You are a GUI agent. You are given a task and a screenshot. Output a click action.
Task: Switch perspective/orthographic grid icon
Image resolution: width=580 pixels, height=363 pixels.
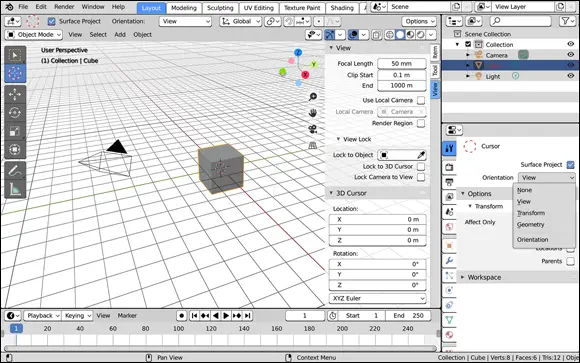tap(313, 145)
